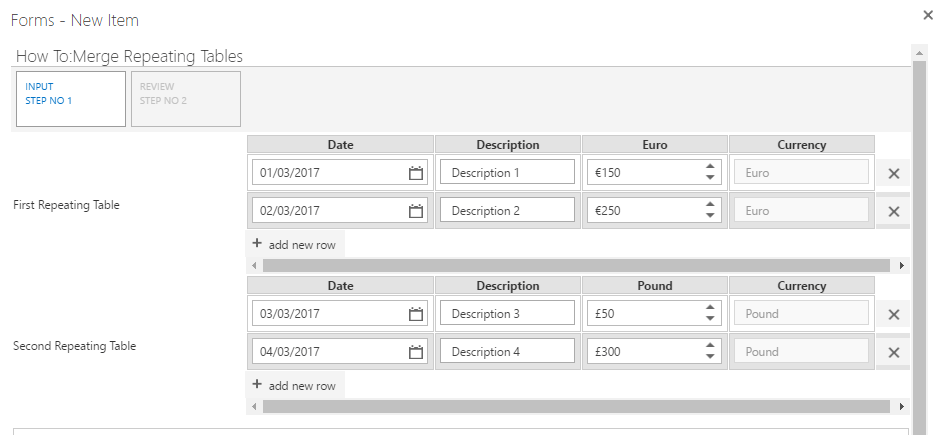Screen dimensions: 942x435
Task: Close the Forms New Item dialog
Action: click(x=928, y=16)
